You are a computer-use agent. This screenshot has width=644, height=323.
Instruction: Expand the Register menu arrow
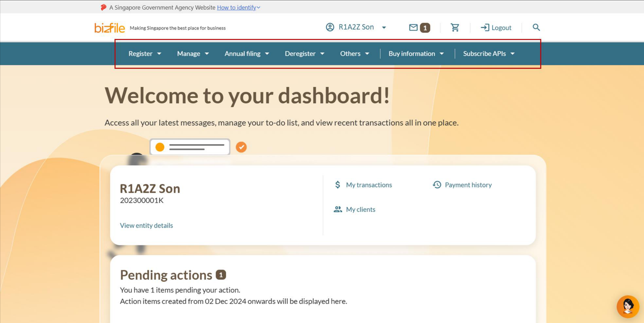(159, 54)
